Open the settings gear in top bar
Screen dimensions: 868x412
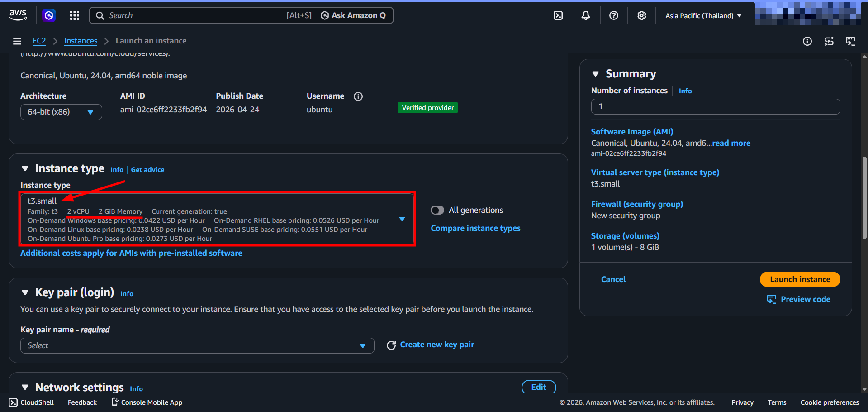[x=642, y=15]
